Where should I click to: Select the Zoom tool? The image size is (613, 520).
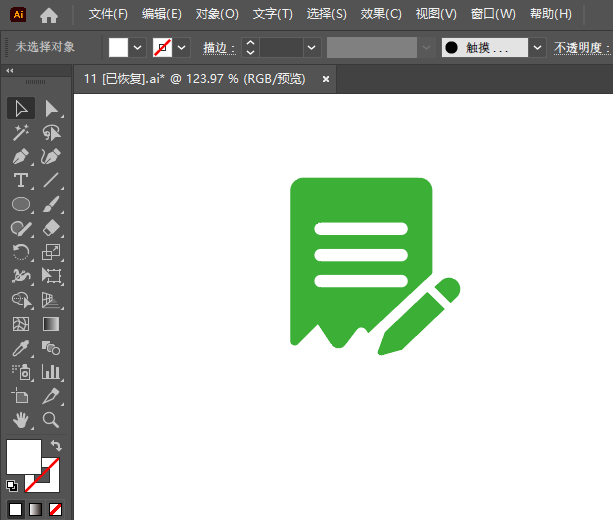click(x=51, y=420)
